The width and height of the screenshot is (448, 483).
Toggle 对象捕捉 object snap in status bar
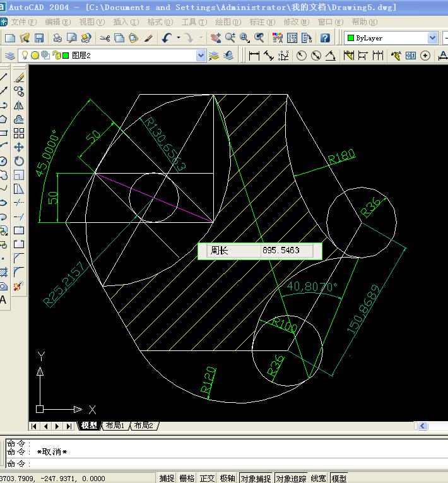[x=256, y=478]
